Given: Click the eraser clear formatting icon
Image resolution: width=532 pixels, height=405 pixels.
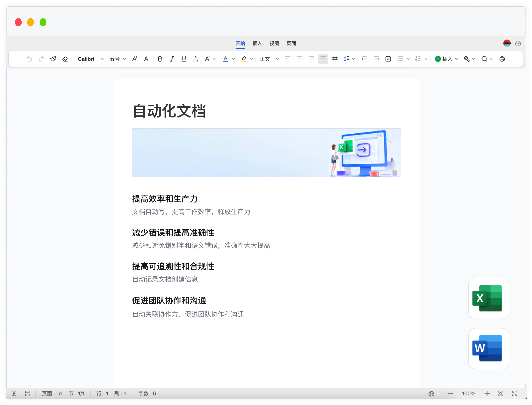Looking at the screenshot, I should pyautogui.click(x=65, y=59).
